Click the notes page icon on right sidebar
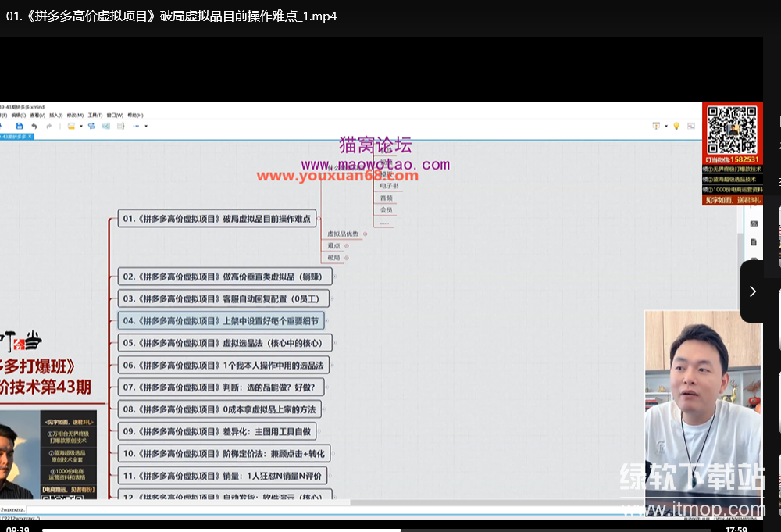The height and width of the screenshot is (532, 781). 754,242
